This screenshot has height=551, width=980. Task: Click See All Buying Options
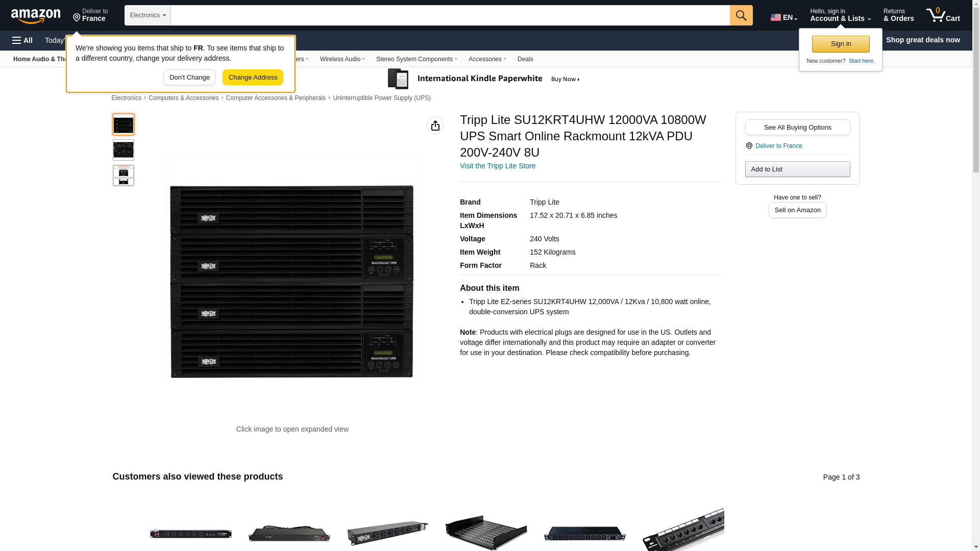[797, 128]
